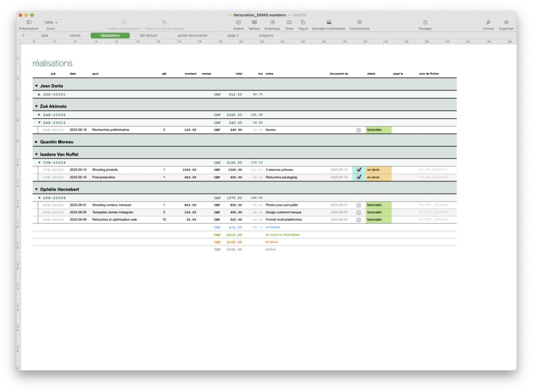Select the 'nom de fichier' column header
This screenshot has width=533, height=392.
point(429,73)
